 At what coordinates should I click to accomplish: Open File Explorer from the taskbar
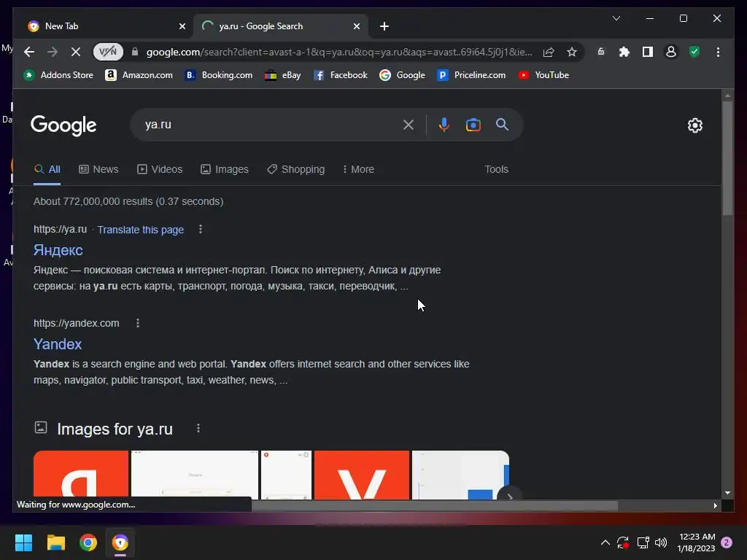pyautogui.click(x=55, y=542)
